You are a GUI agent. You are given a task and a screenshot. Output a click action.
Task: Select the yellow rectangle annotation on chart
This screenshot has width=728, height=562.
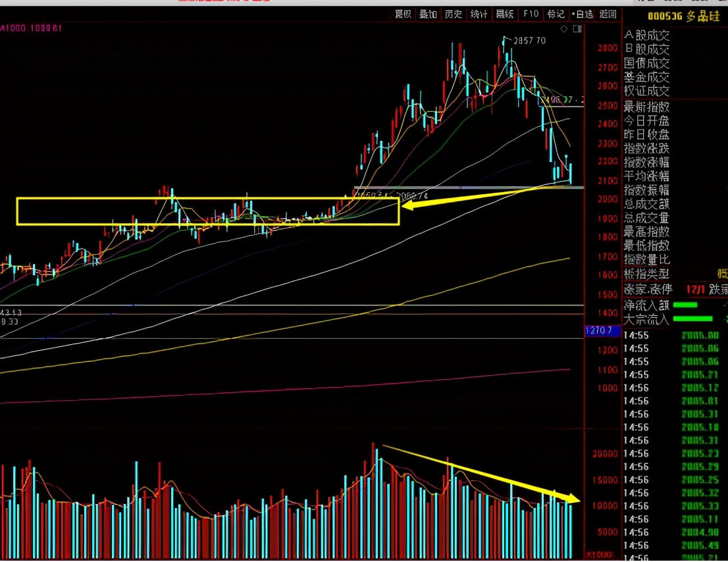(x=207, y=199)
